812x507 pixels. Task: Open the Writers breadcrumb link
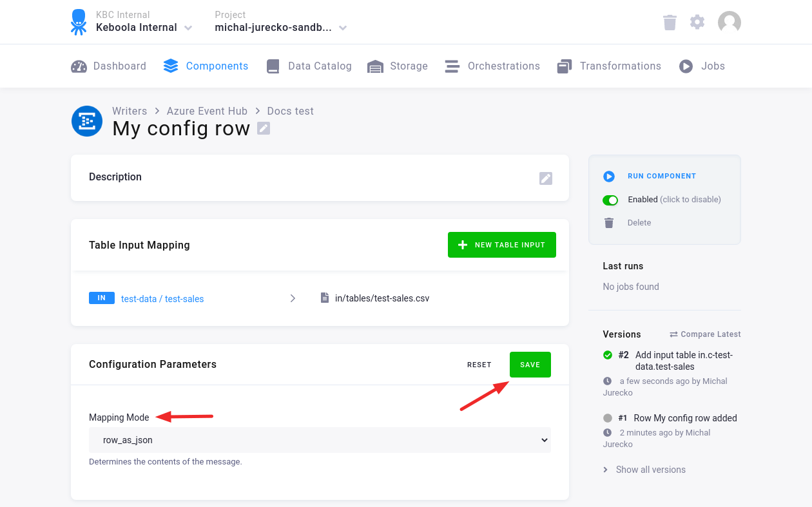(x=130, y=111)
